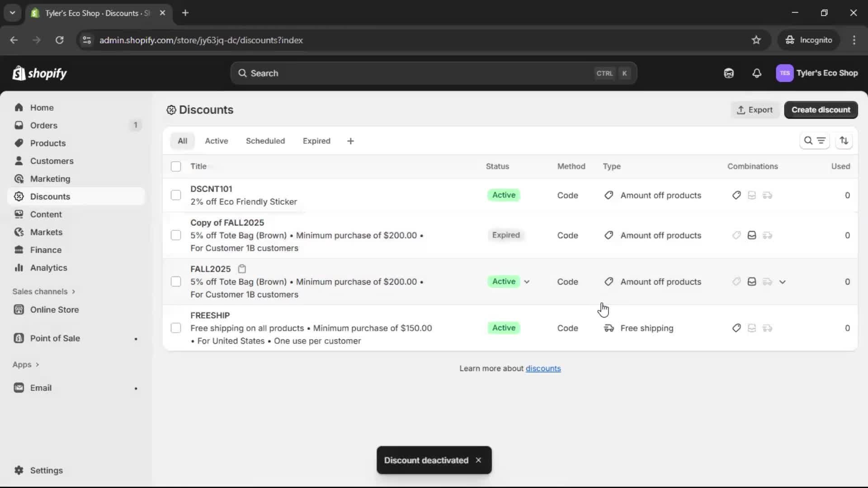
Task: Open the Shopify admin sidekick icon
Action: [x=729, y=73]
